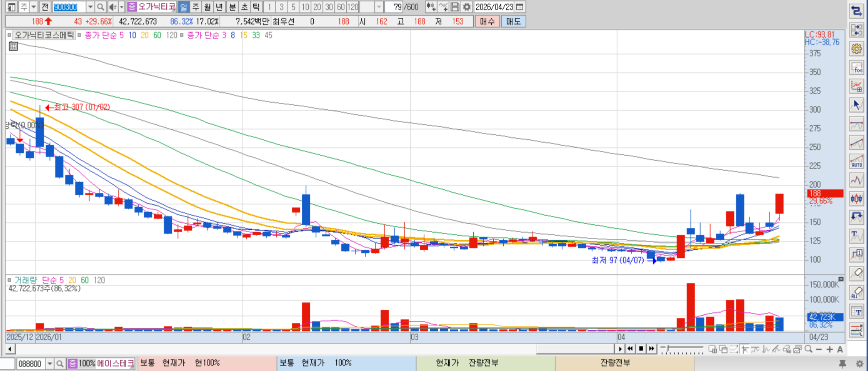Open the 주 market type dropdown arrow
868x371 pixels.
coord(33,7)
